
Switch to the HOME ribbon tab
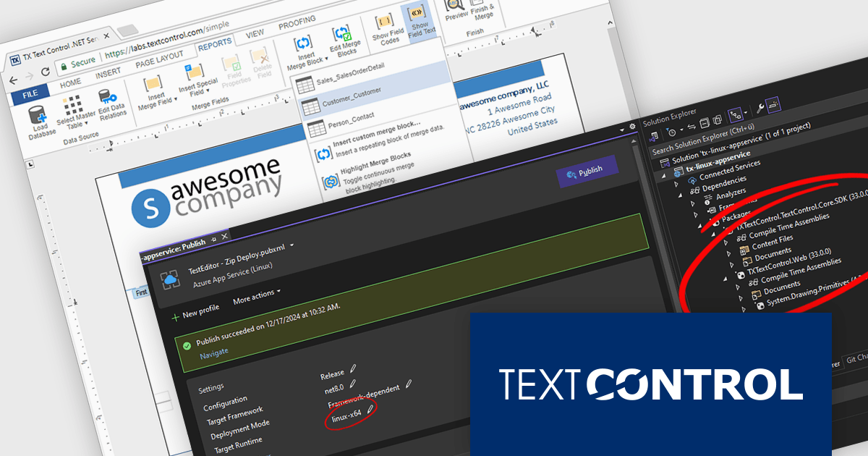coord(70,83)
